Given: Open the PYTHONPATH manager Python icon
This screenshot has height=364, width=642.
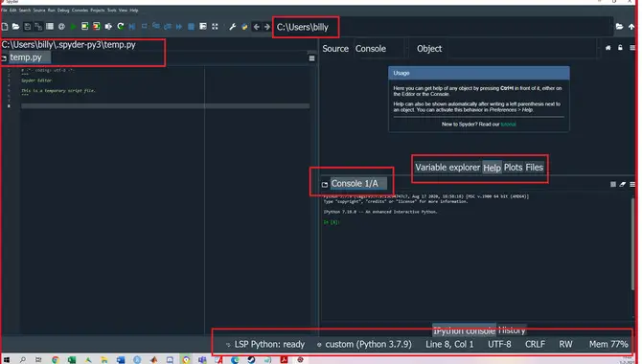Looking at the screenshot, I should click(244, 27).
